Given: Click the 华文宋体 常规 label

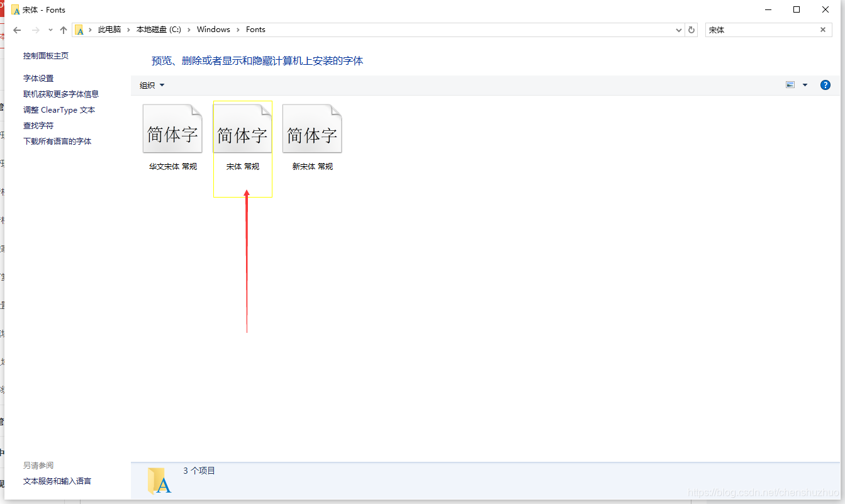Looking at the screenshot, I should click(x=173, y=167).
